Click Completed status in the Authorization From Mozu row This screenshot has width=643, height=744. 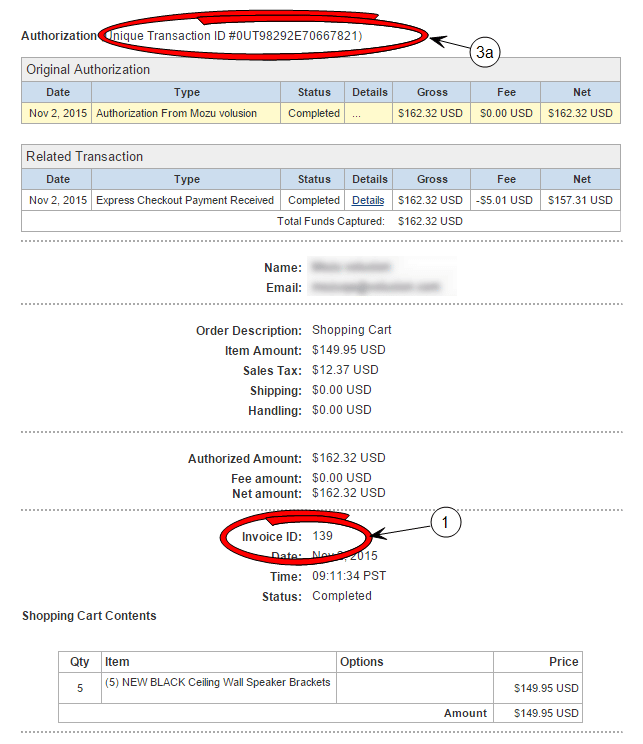click(314, 113)
